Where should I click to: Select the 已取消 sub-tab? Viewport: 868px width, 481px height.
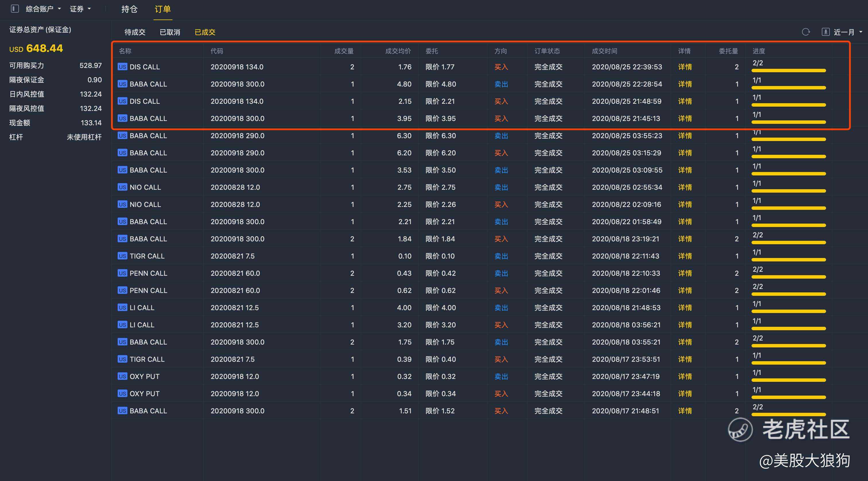(x=170, y=32)
